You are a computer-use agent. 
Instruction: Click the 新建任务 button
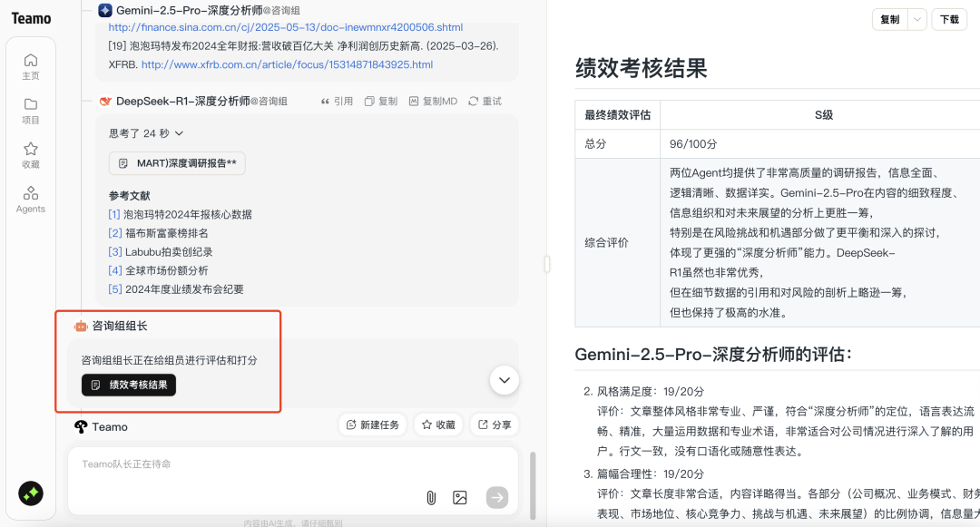[x=373, y=425]
